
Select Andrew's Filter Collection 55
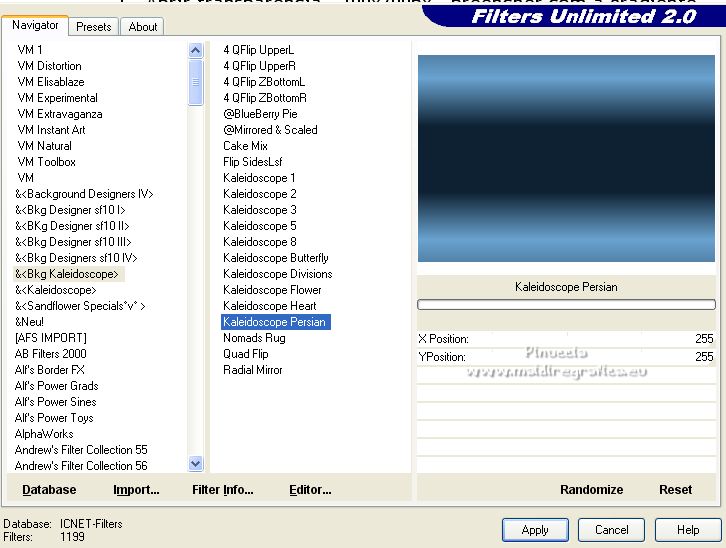click(x=81, y=449)
